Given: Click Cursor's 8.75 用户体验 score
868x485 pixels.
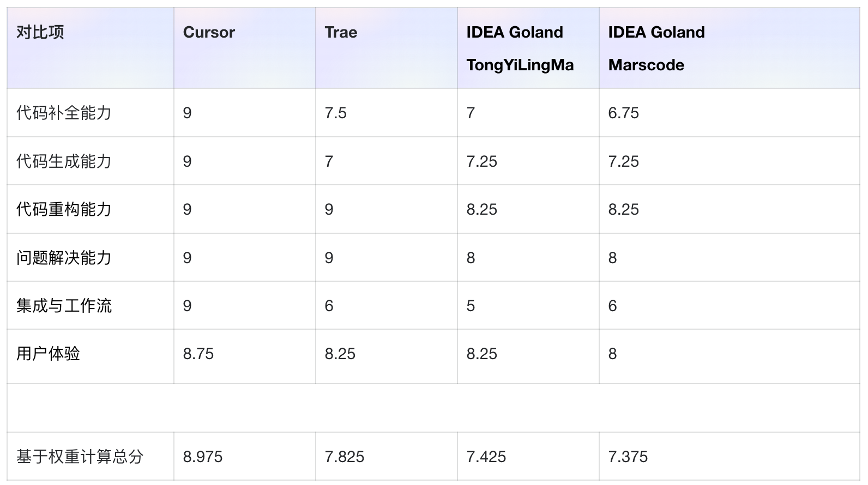Looking at the screenshot, I should pos(198,354).
